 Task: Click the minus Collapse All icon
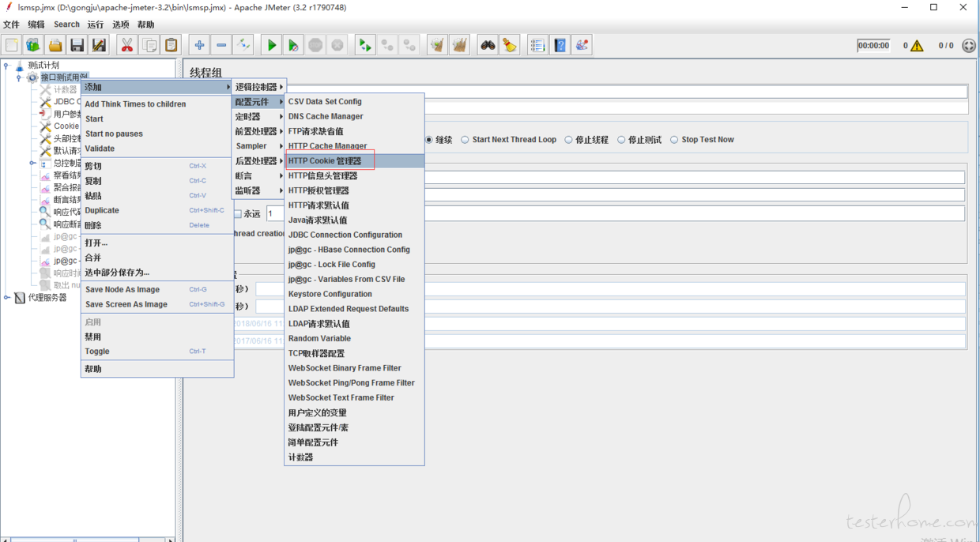(x=221, y=45)
